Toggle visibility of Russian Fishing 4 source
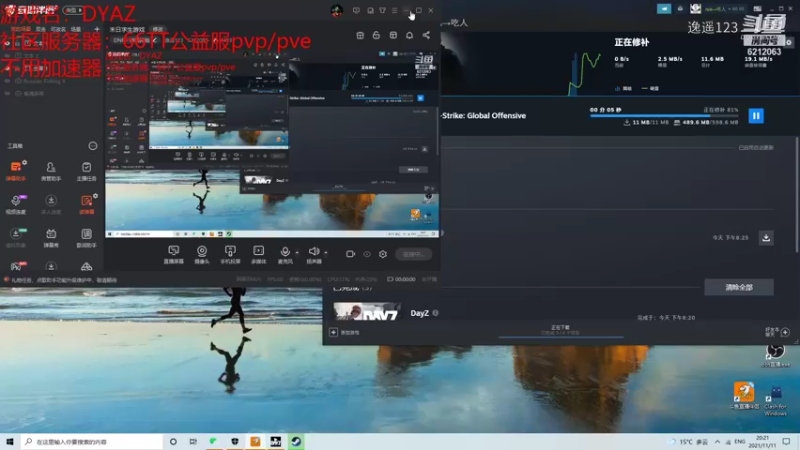Viewport: 800px width, 450px height. [x=7, y=81]
